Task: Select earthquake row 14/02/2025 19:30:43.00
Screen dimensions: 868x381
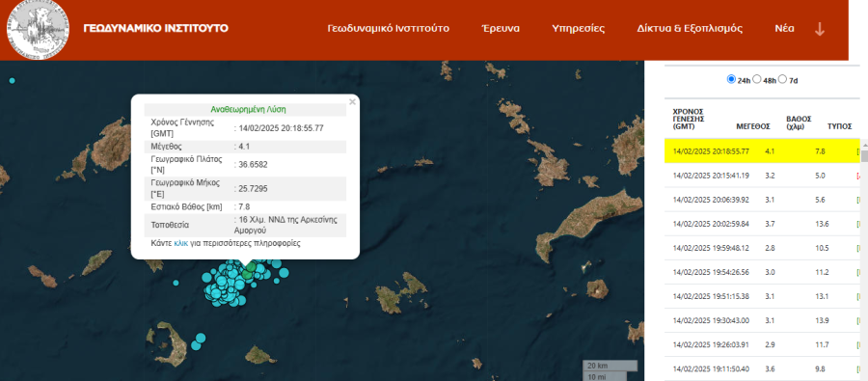Action: (x=762, y=320)
